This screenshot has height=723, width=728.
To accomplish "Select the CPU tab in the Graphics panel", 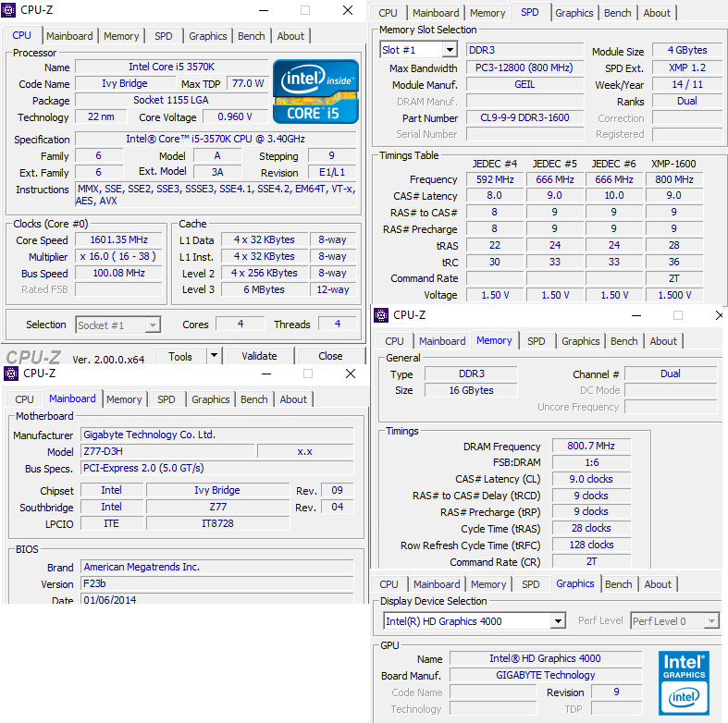I will 389,584.
